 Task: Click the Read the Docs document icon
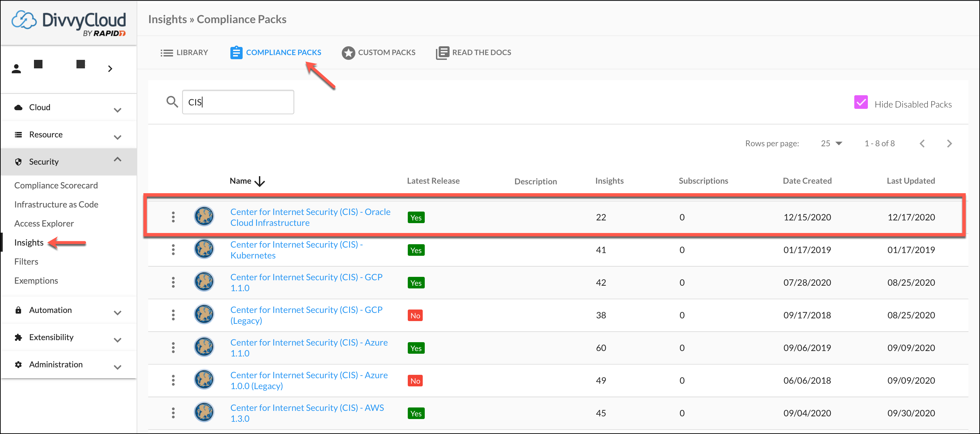(442, 53)
